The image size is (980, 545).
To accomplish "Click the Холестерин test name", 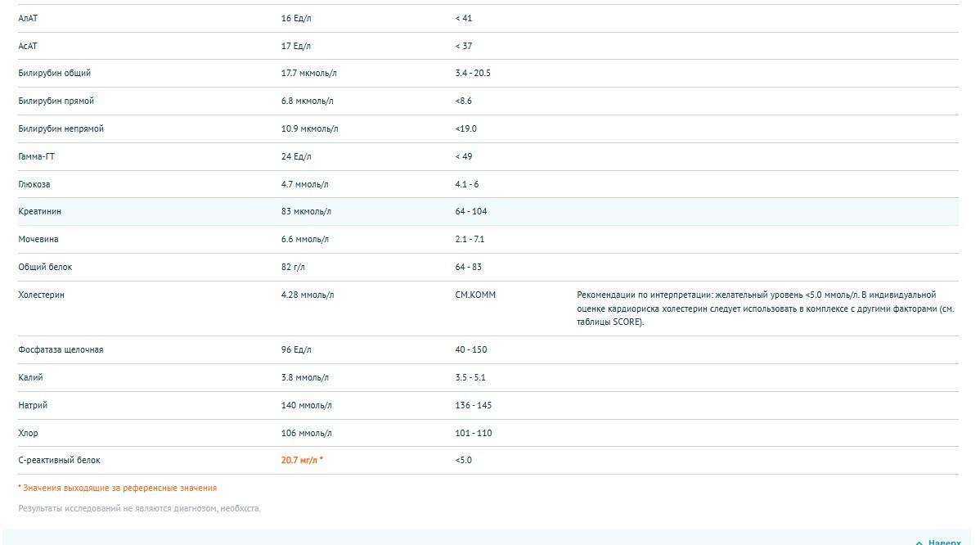I will pos(41,295).
